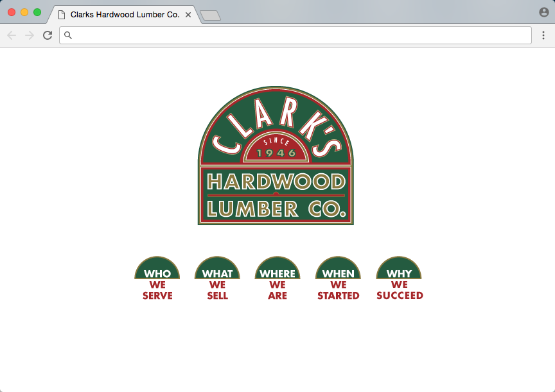Click the search magnifier icon in the address bar
Image resolution: width=555 pixels, height=392 pixels.
click(68, 35)
